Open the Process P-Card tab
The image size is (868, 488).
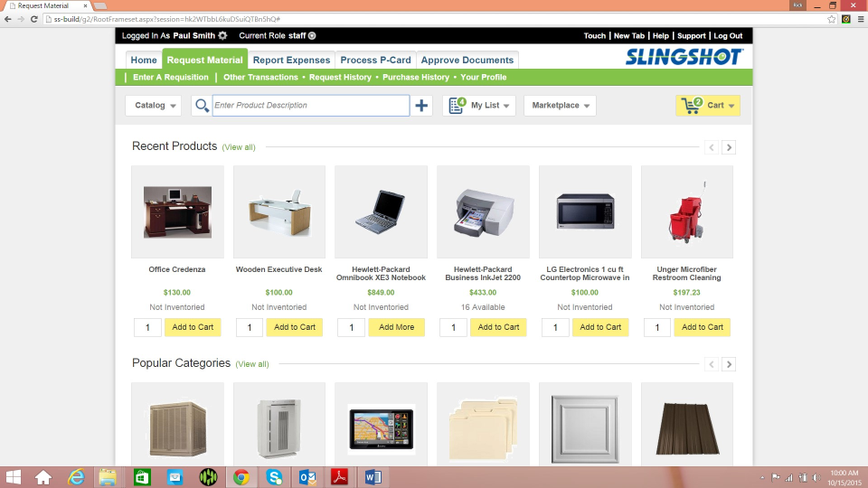coord(375,60)
